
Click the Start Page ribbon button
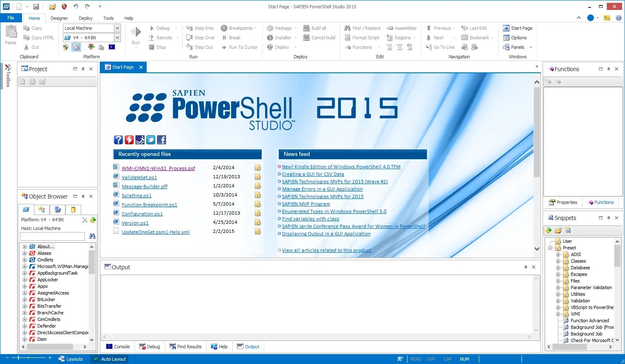517,28
